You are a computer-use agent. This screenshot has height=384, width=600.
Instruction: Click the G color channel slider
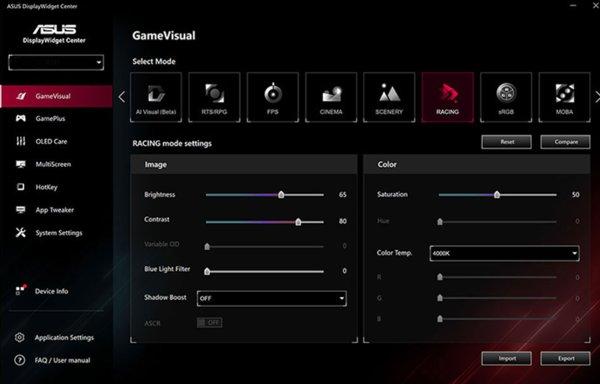click(x=497, y=298)
